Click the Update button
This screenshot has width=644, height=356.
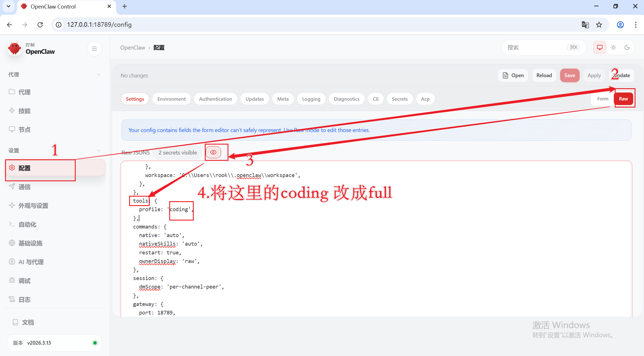coord(622,75)
